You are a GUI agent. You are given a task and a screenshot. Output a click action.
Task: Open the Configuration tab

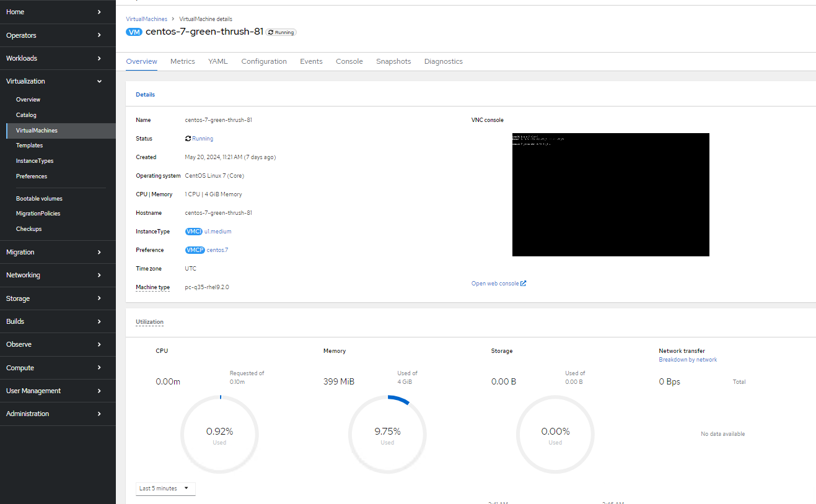264,61
